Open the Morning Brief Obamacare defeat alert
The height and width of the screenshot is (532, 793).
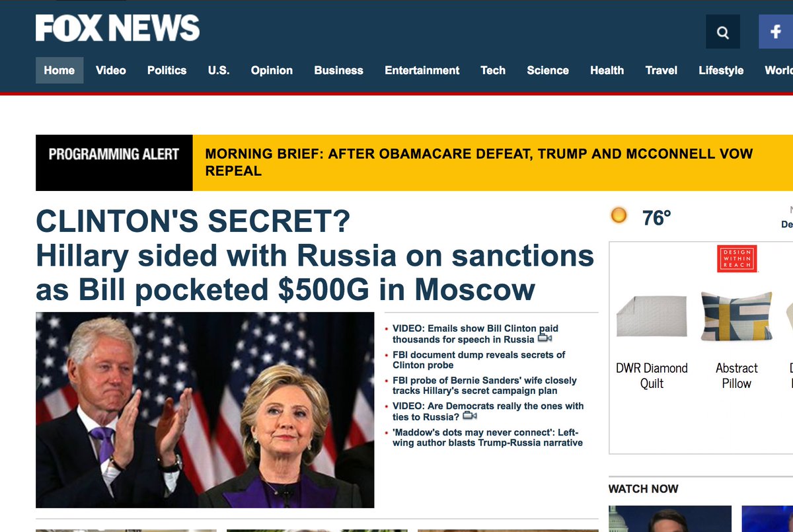click(x=479, y=162)
